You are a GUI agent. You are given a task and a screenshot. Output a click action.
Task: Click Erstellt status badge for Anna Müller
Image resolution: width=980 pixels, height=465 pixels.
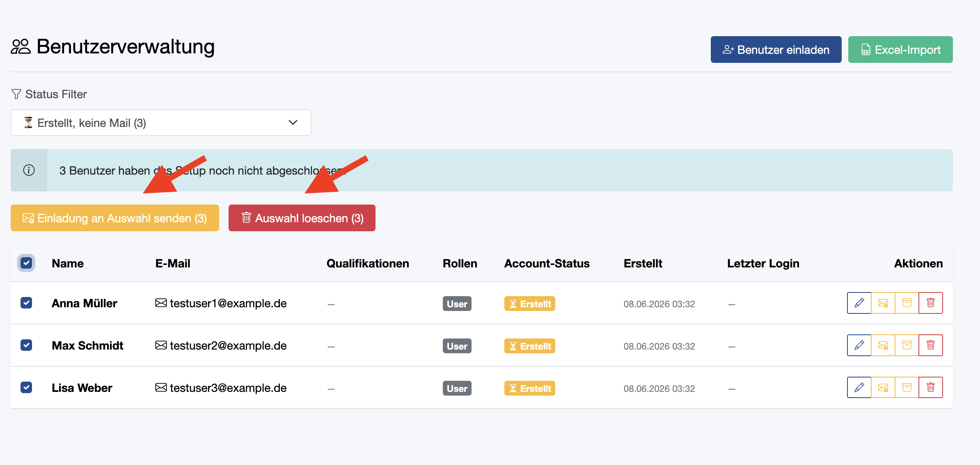click(x=530, y=304)
